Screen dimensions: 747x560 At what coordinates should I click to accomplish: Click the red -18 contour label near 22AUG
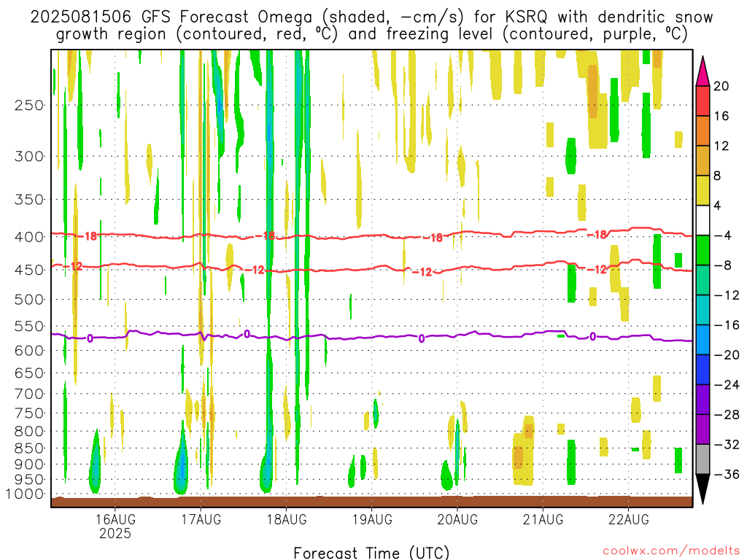point(597,234)
